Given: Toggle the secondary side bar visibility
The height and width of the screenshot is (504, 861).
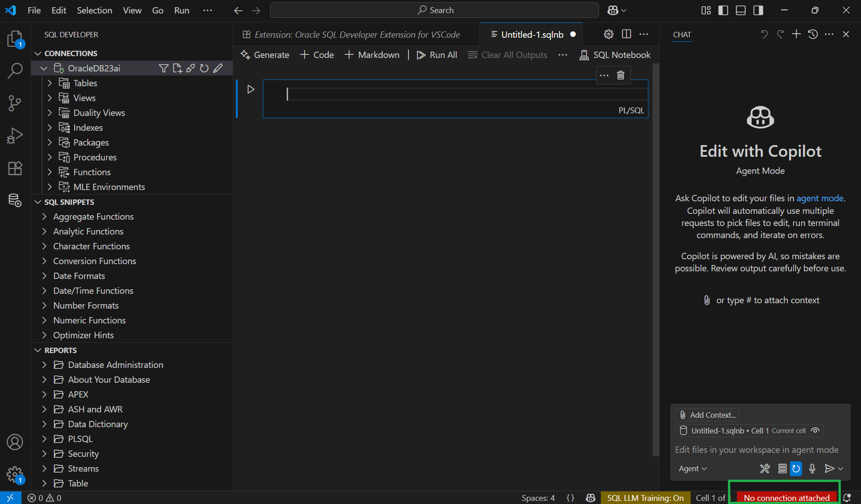Looking at the screenshot, I should point(759,10).
